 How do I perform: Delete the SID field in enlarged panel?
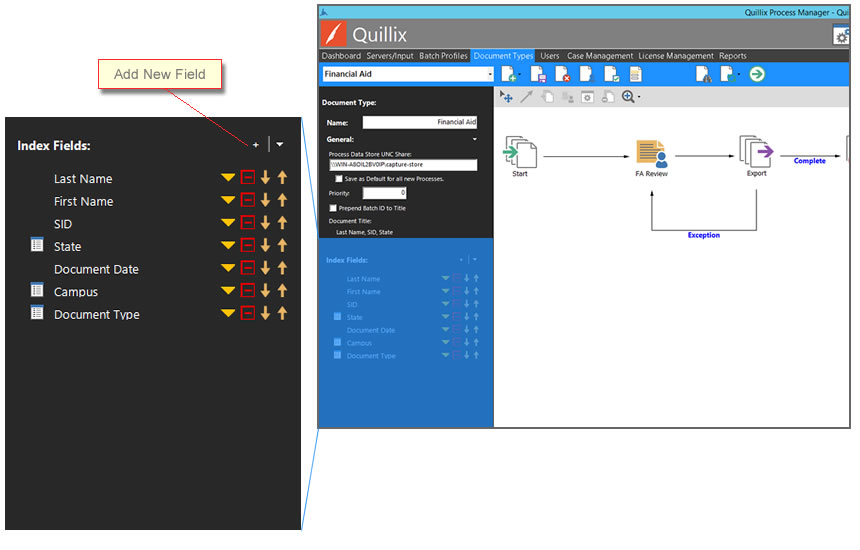(x=248, y=223)
